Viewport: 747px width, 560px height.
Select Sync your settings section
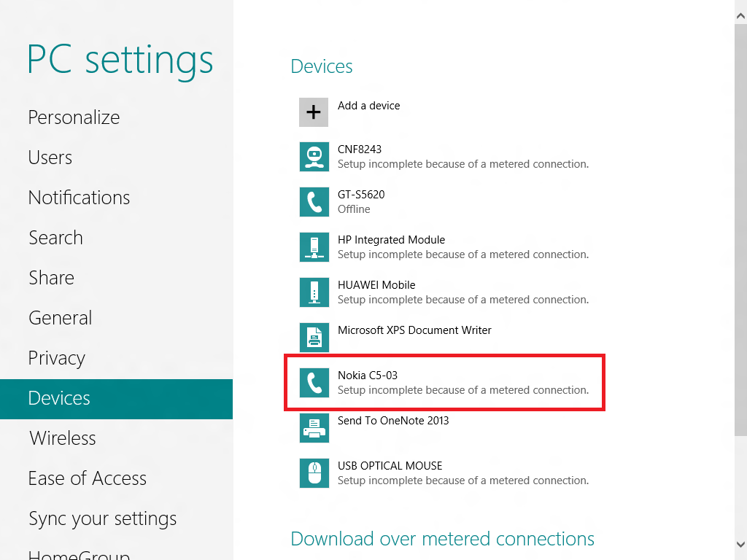(102, 518)
